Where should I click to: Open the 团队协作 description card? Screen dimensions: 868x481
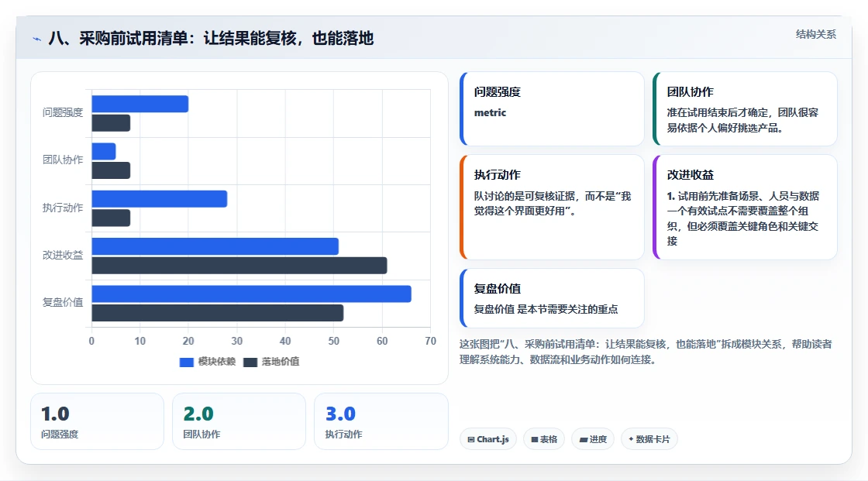[x=745, y=108]
